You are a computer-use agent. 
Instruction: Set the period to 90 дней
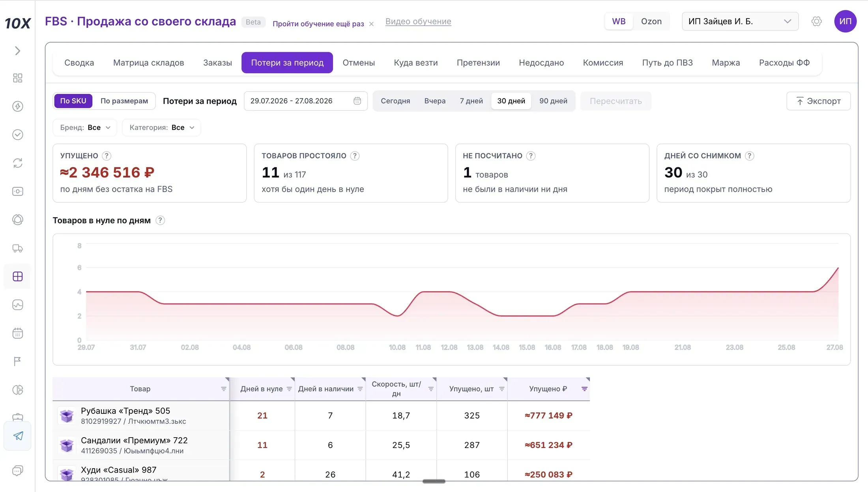tap(553, 101)
